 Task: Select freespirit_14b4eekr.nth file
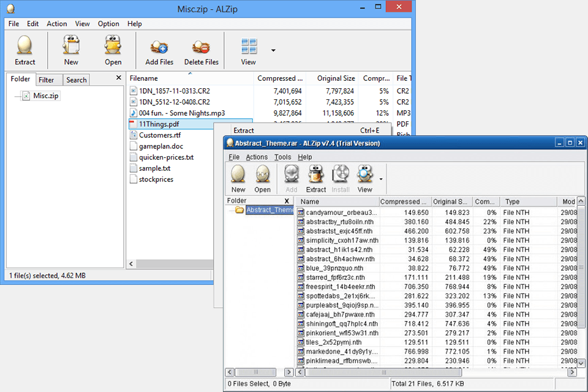(x=341, y=287)
